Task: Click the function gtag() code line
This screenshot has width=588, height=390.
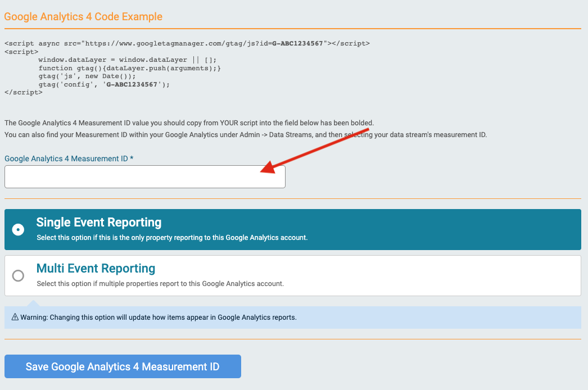Action: click(129, 68)
